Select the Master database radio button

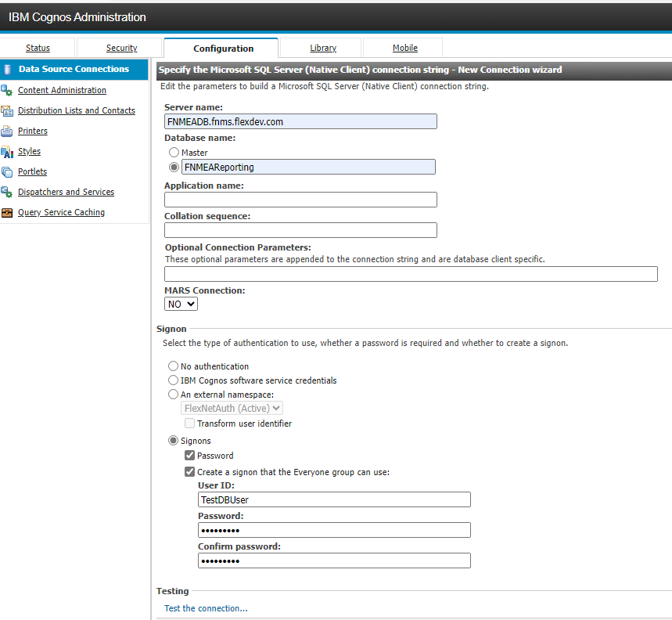pos(174,152)
